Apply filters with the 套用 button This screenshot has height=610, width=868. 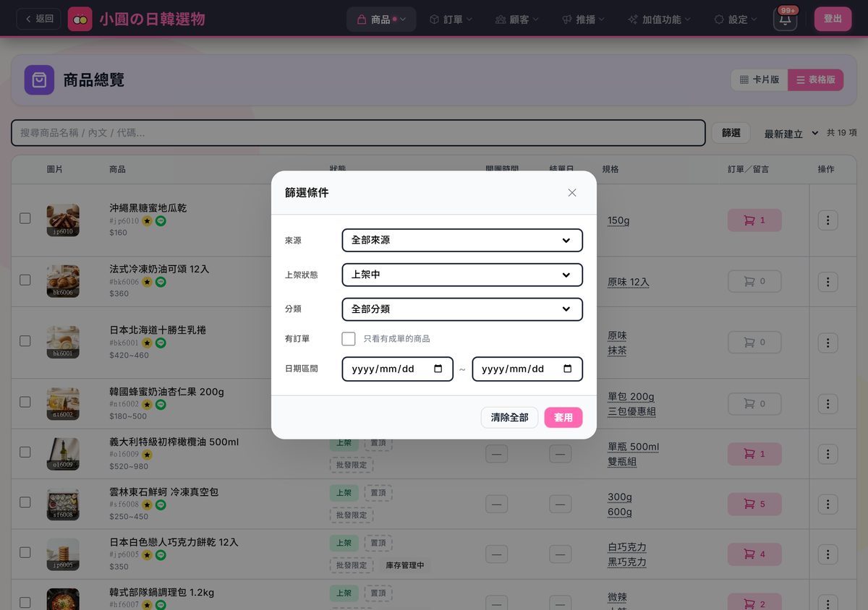tap(563, 417)
